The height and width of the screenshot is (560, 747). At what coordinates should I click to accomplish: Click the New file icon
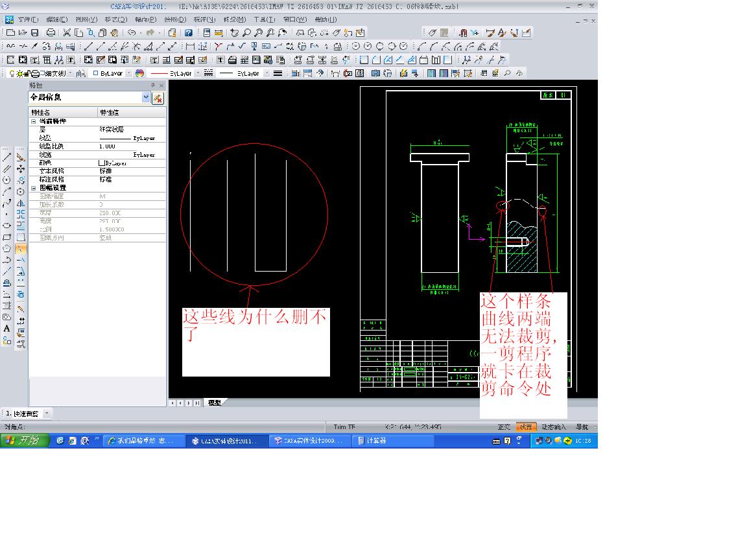tap(10, 32)
